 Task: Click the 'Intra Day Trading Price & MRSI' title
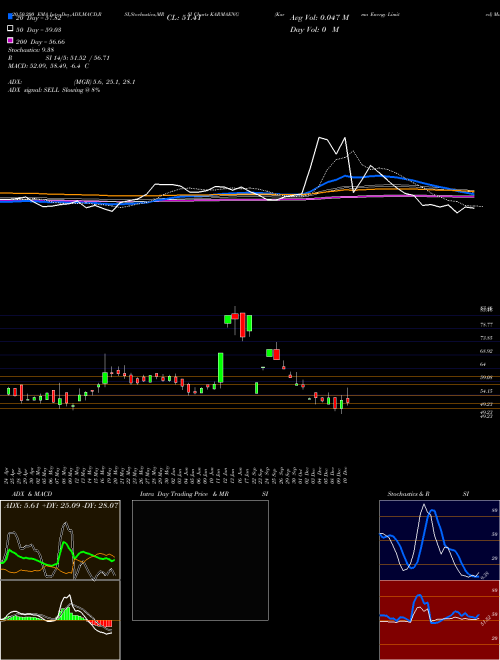[204, 494]
